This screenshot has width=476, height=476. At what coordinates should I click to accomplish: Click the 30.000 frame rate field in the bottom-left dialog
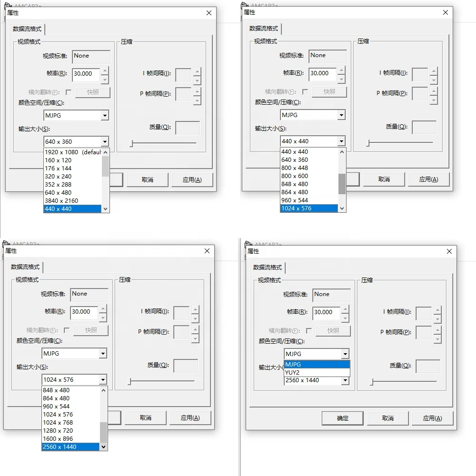pyautogui.click(x=84, y=312)
